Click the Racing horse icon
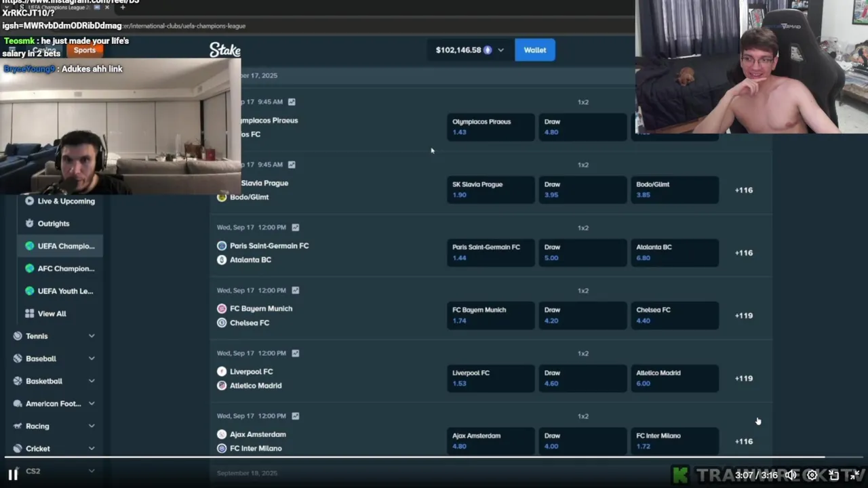The image size is (868, 488). [18, 426]
